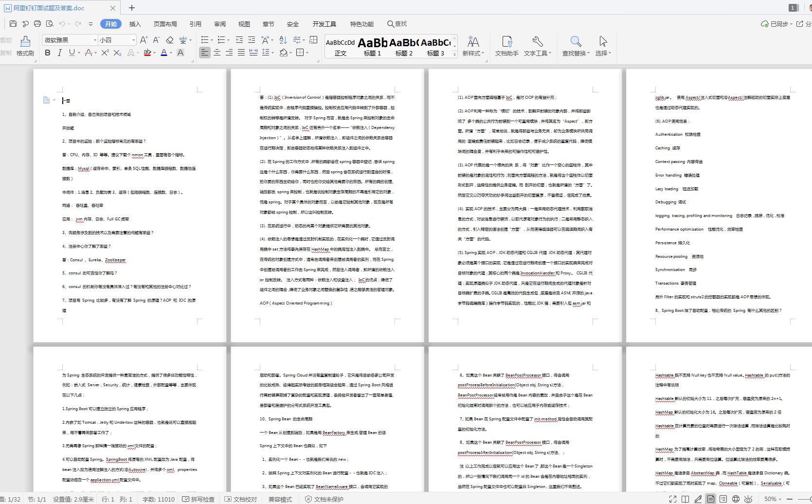Viewport: 812px width, 504px height.
Task: Click the 查找替换 magnifier icon
Action: [576, 41]
